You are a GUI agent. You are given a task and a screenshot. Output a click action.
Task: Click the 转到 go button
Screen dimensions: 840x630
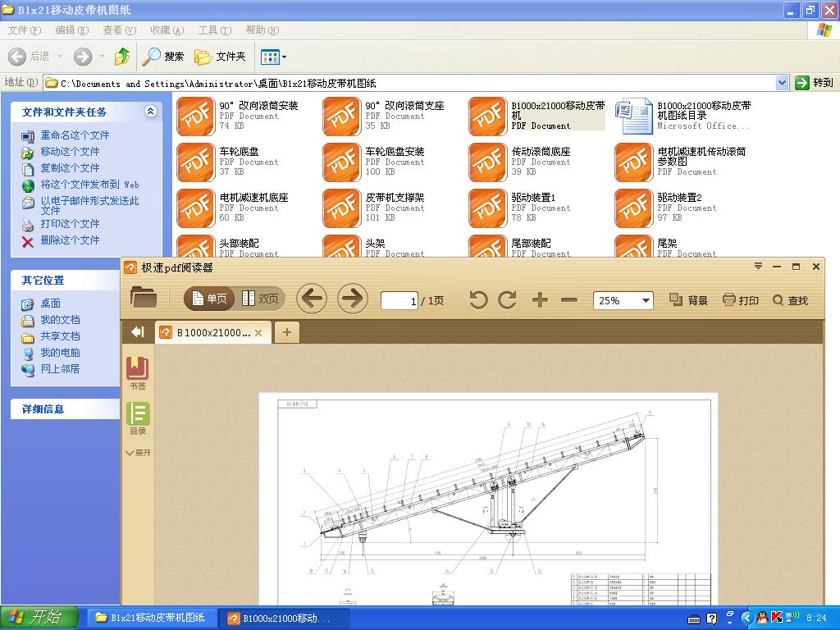pyautogui.click(x=815, y=83)
